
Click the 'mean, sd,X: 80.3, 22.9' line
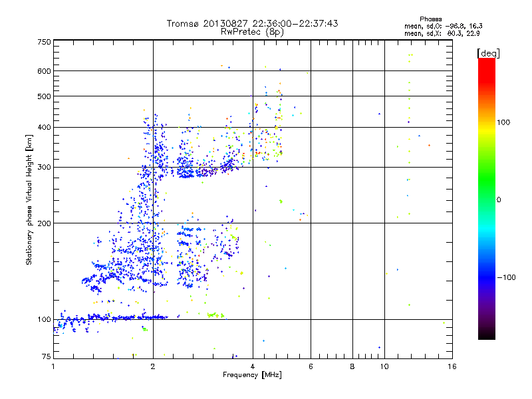(442, 34)
